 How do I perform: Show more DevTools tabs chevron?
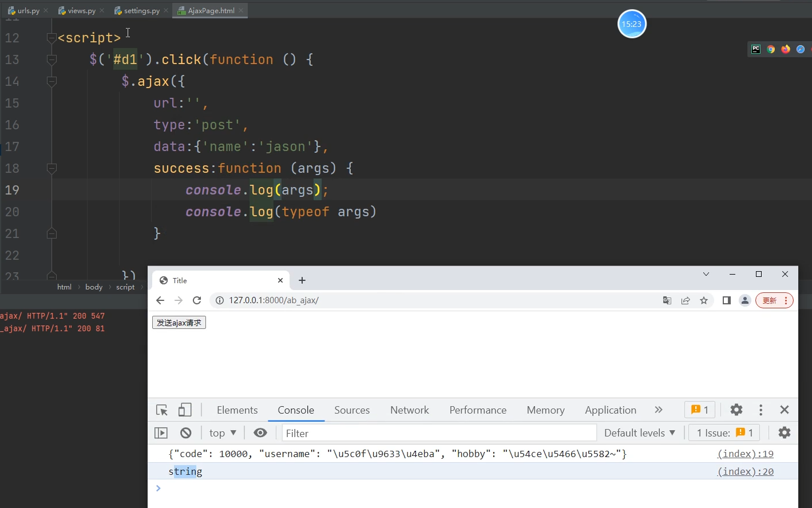tap(659, 410)
